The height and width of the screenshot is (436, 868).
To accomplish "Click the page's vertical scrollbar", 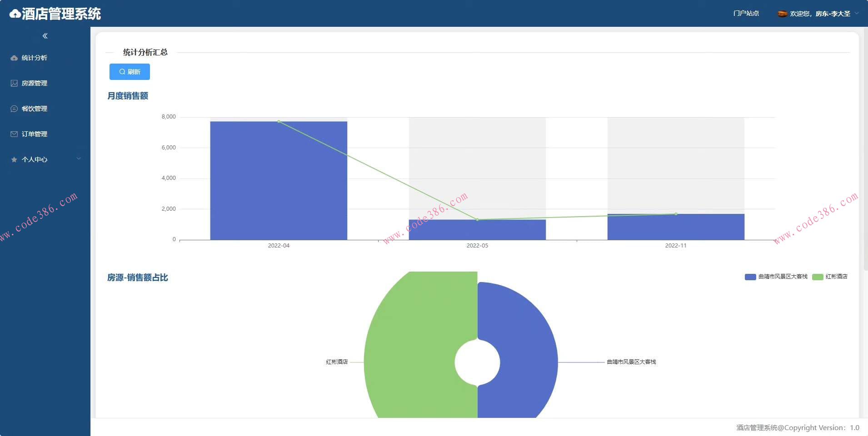I will [x=865, y=150].
